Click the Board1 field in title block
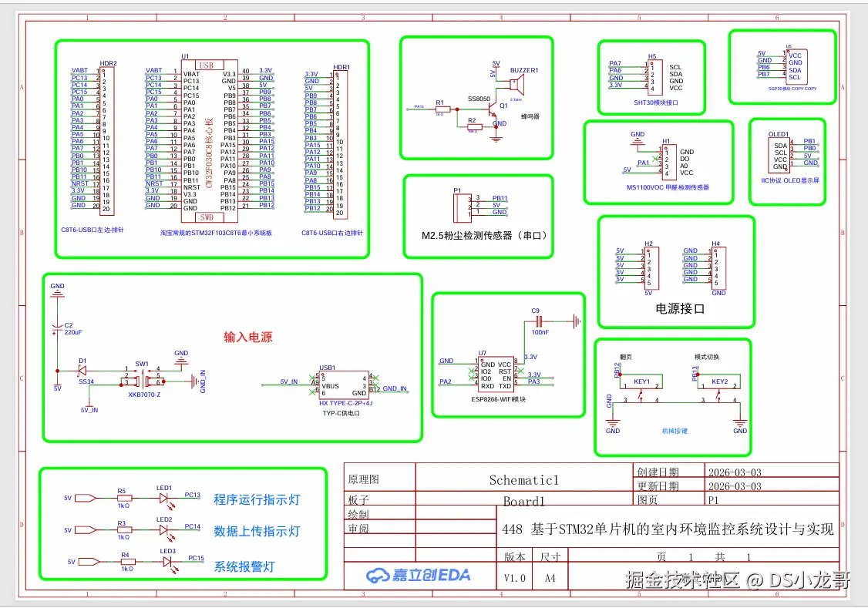 point(523,501)
